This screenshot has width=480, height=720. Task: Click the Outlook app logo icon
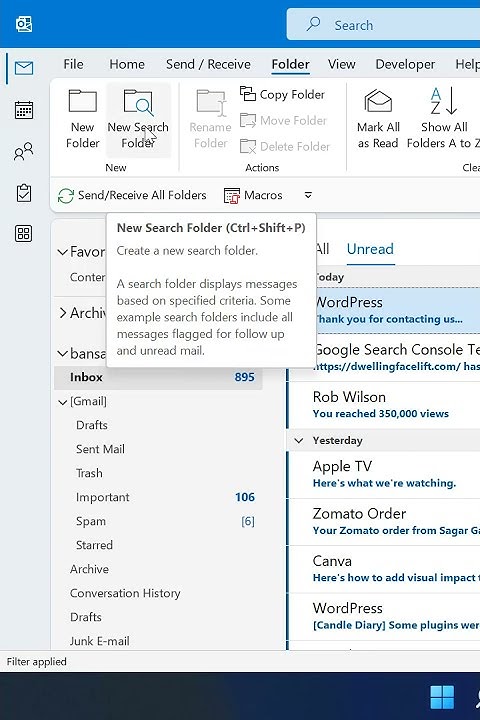(24, 24)
